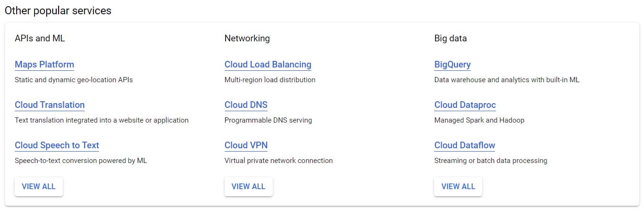This screenshot has width=644, height=211.
Task: Click 'Speech-to-text conversion powered by ML' text
Action: (81, 161)
